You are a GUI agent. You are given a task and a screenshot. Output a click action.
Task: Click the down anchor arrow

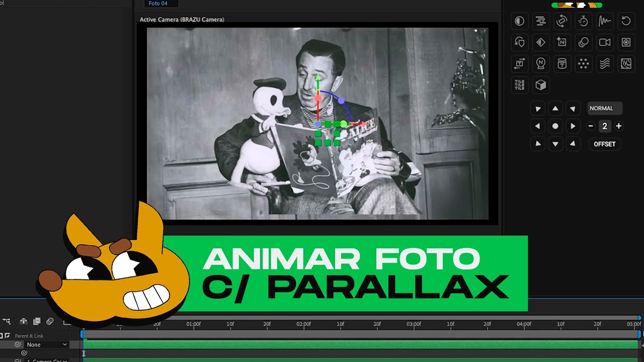click(555, 144)
